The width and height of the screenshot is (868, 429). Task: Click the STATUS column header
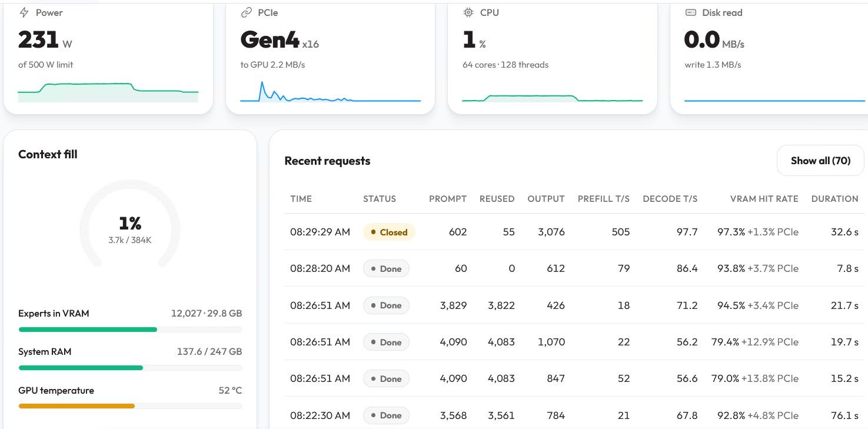coord(380,199)
